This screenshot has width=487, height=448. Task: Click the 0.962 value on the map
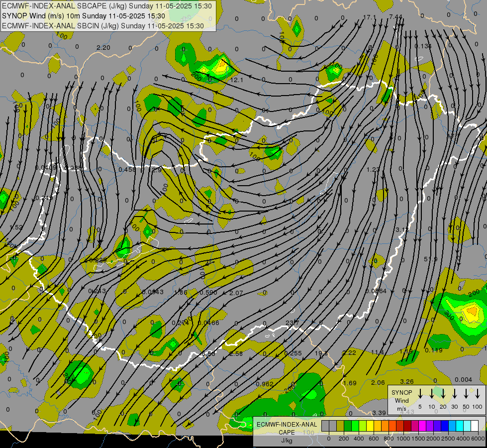click(265, 384)
